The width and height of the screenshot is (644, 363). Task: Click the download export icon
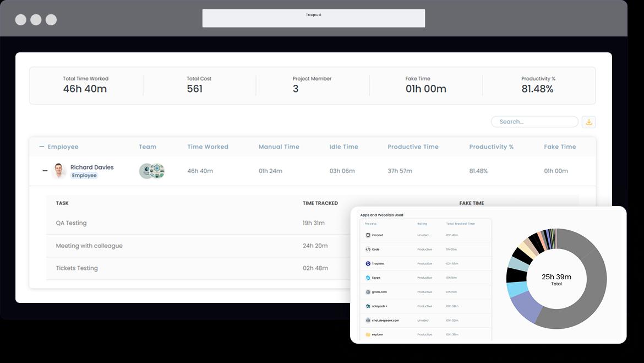click(588, 122)
